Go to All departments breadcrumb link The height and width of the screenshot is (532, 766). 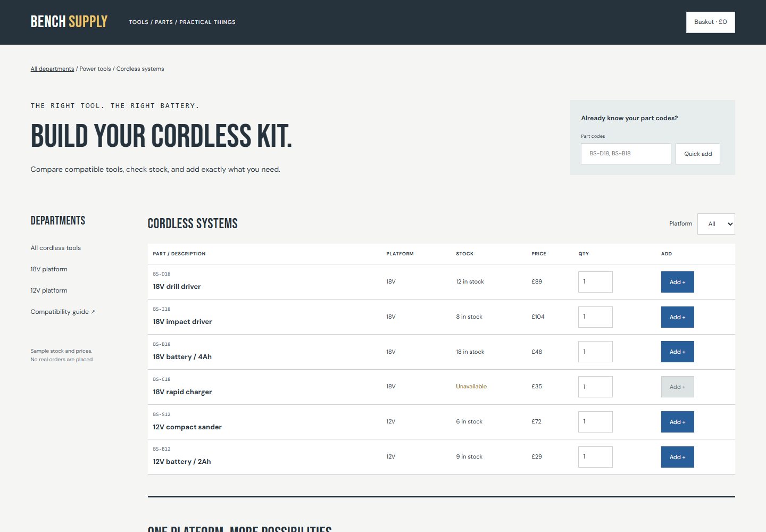[x=52, y=69]
